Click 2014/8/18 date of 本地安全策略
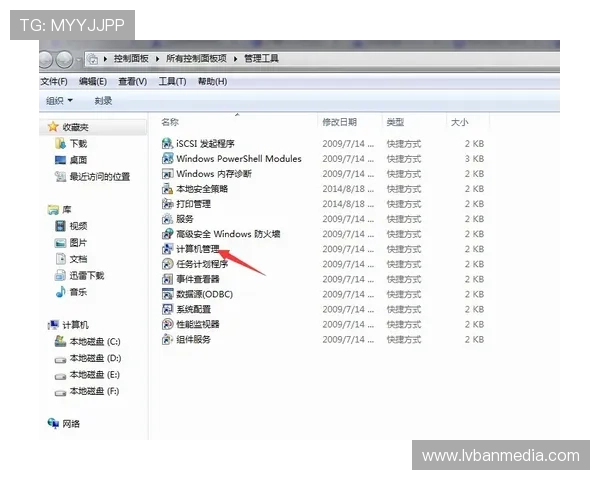 [x=348, y=189]
